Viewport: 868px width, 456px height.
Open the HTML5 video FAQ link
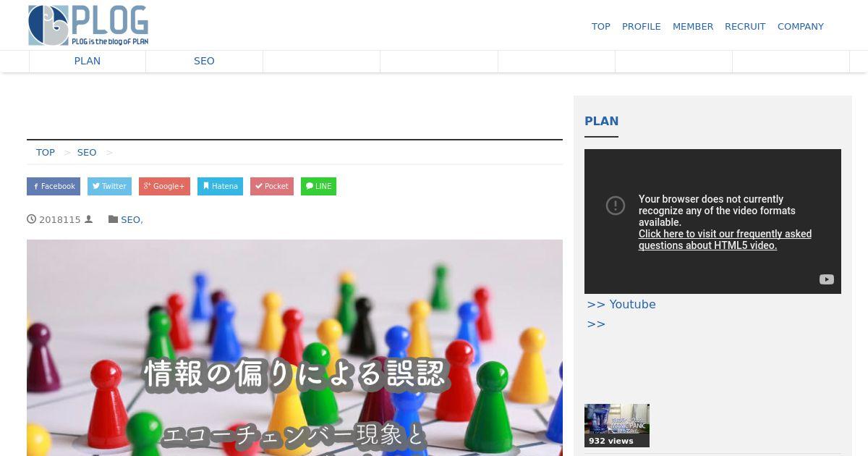pyautogui.click(x=725, y=240)
